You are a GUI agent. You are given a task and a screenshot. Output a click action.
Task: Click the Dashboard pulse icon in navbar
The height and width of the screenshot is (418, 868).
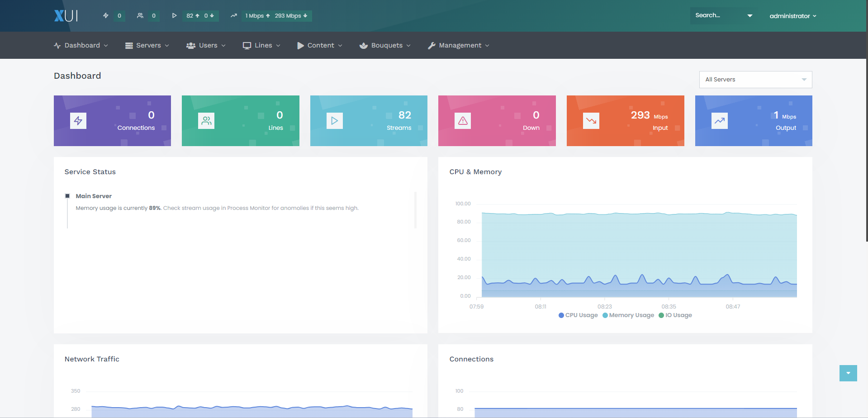click(x=57, y=46)
